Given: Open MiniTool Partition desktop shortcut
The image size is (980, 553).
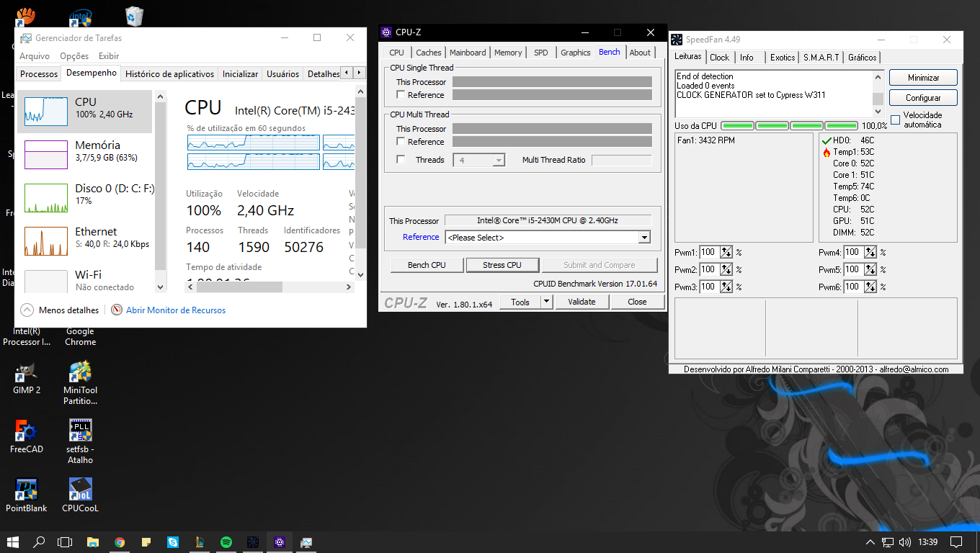Looking at the screenshot, I should pos(80,383).
